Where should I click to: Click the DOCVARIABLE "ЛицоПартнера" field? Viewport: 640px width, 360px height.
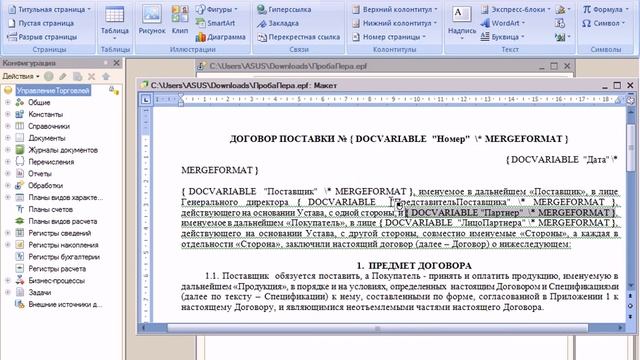click(497, 223)
